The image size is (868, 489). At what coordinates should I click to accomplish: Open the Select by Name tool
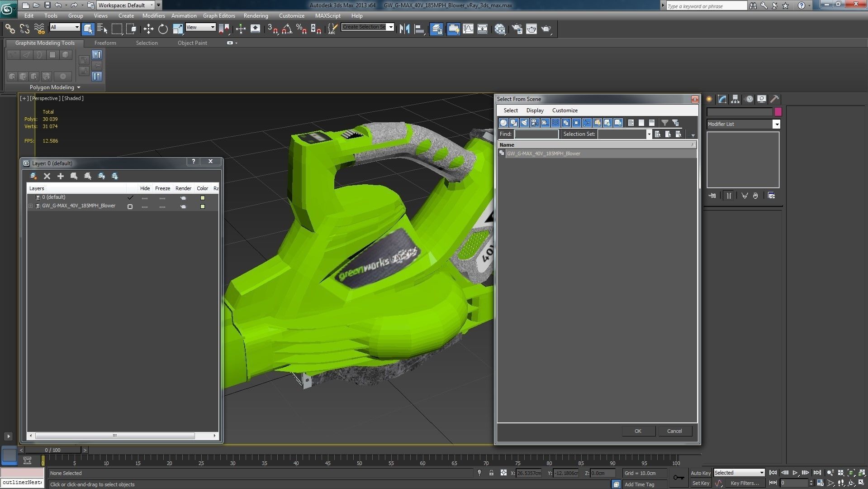102,29
